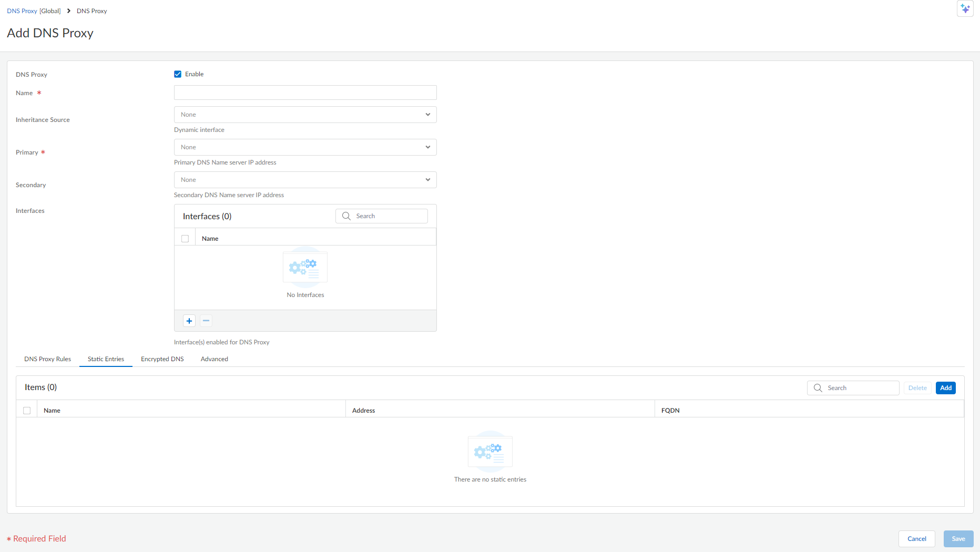Open the Primary DNS server dropdown
Screen dimensions: 980x552
click(x=305, y=147)
